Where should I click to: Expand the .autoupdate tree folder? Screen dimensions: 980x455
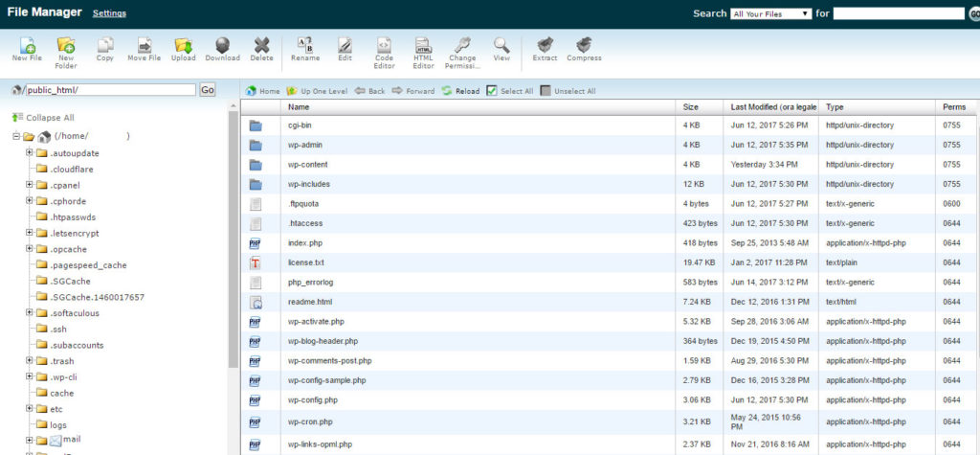(x=30, y=152)
